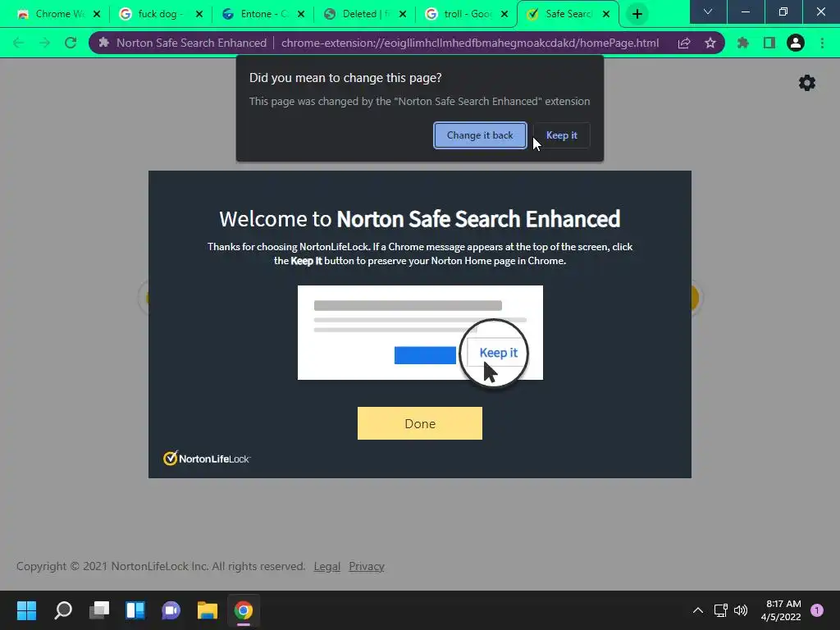Viewport: 840px width, 630px height.
Task: Go forward to next page
Action: tap(44, 43)
